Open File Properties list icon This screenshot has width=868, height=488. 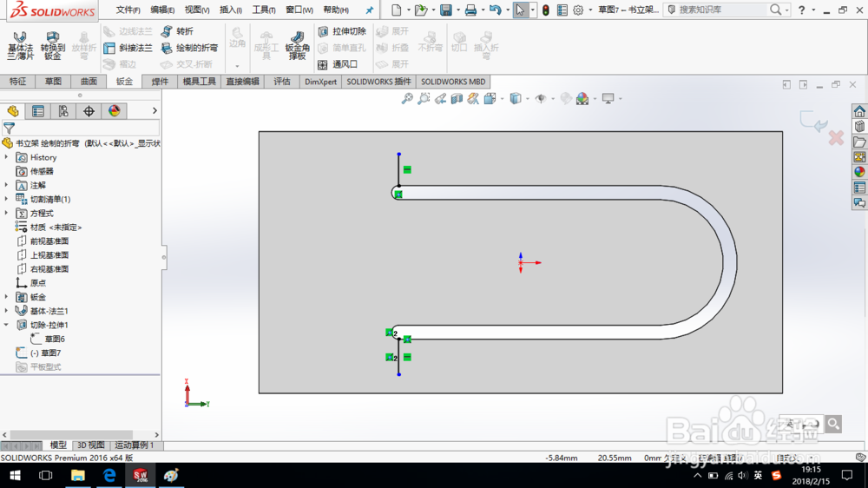point(562,10)
